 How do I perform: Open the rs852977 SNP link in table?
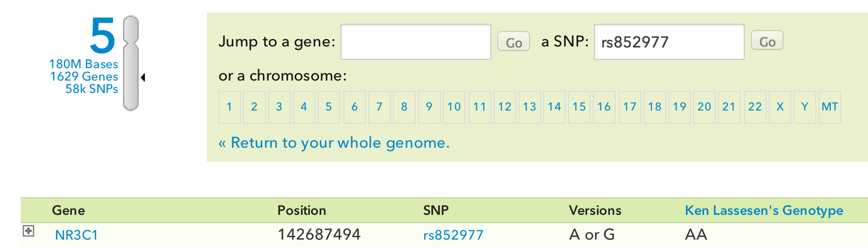click(453, 235)
